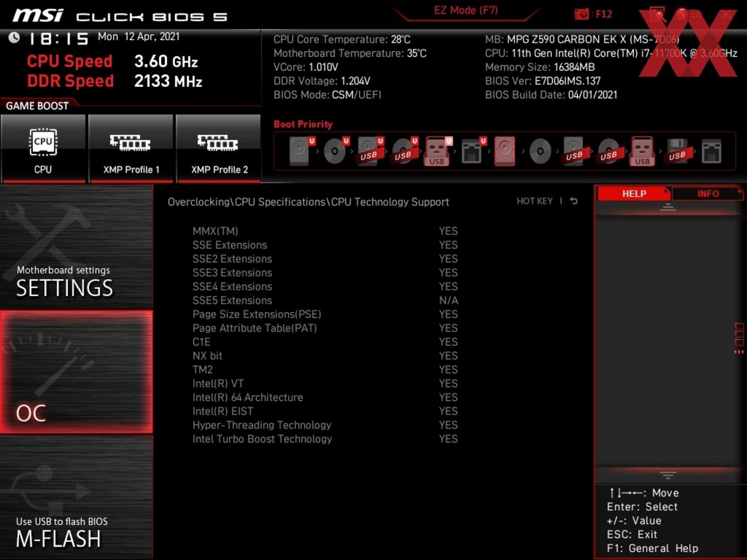747x560 pixels.
Task: Click the HOT KEY label
Action: click(x=534, y=201)
